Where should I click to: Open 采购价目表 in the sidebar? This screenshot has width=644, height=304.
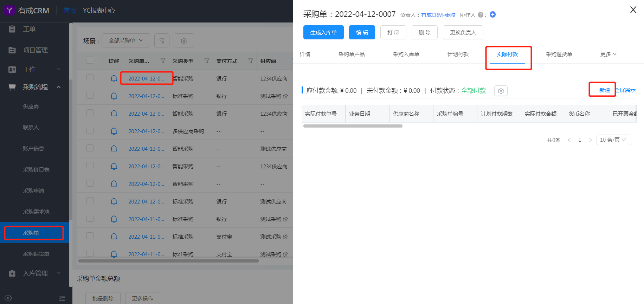click(36, 169)
